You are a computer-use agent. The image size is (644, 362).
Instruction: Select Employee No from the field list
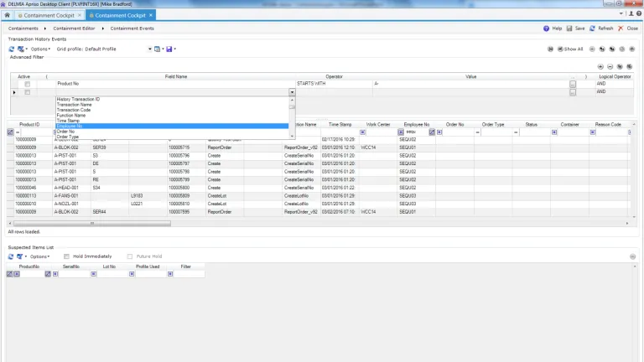pyautogui.click(x=70, y=126)
